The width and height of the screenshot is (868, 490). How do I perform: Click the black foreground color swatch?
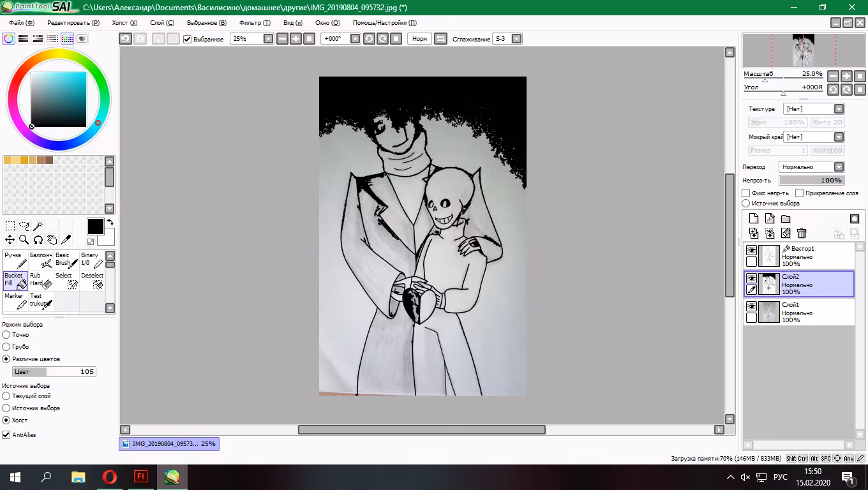[x=95, y=226]
